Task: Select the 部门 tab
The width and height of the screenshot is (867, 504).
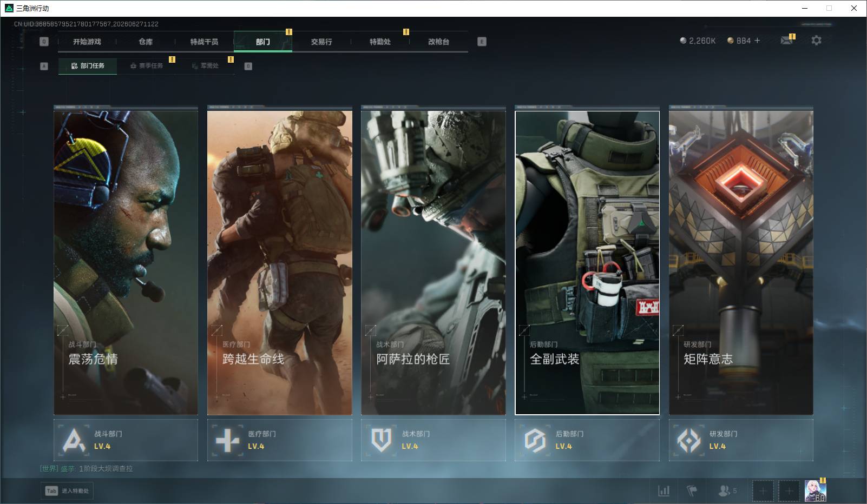Action: tap(263, 42)
